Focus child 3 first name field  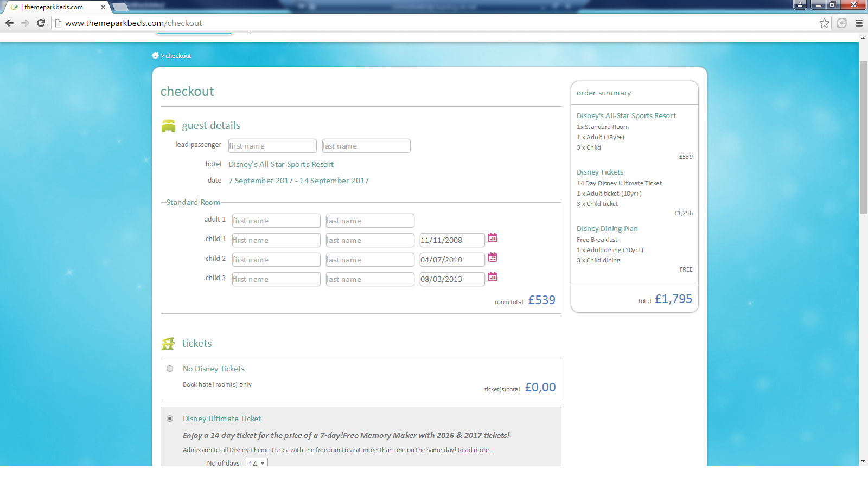click(276, 279)
